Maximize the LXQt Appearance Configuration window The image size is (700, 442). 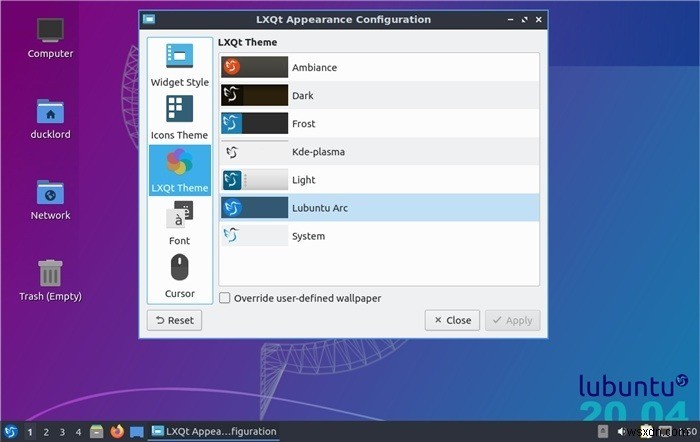(x=525, y=20)
